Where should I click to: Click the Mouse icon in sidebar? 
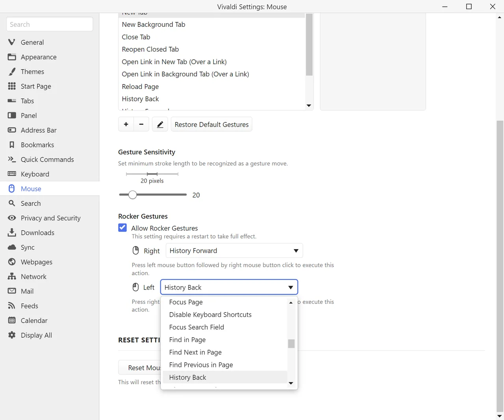(x=12, y=188)
